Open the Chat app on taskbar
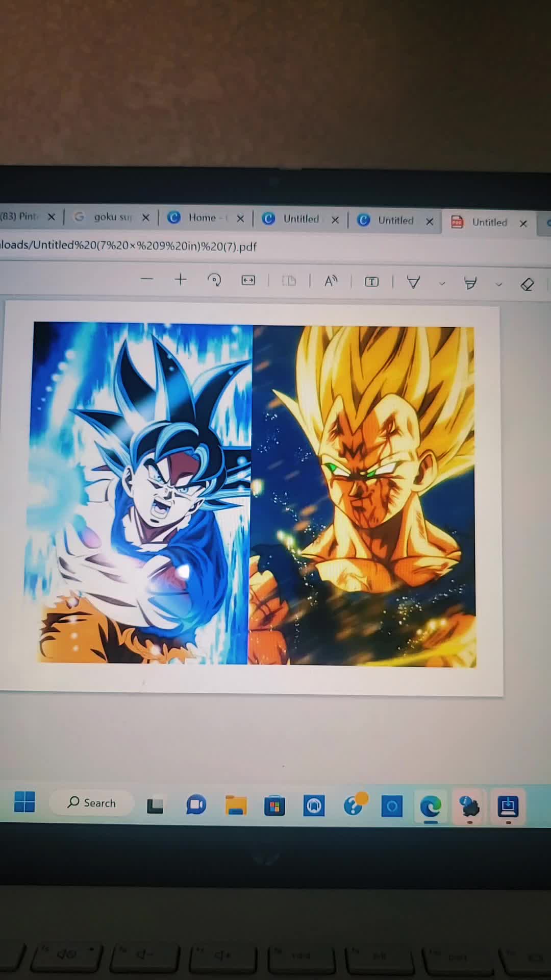Viewport: 551px width, 980px height. coord(196,805)
